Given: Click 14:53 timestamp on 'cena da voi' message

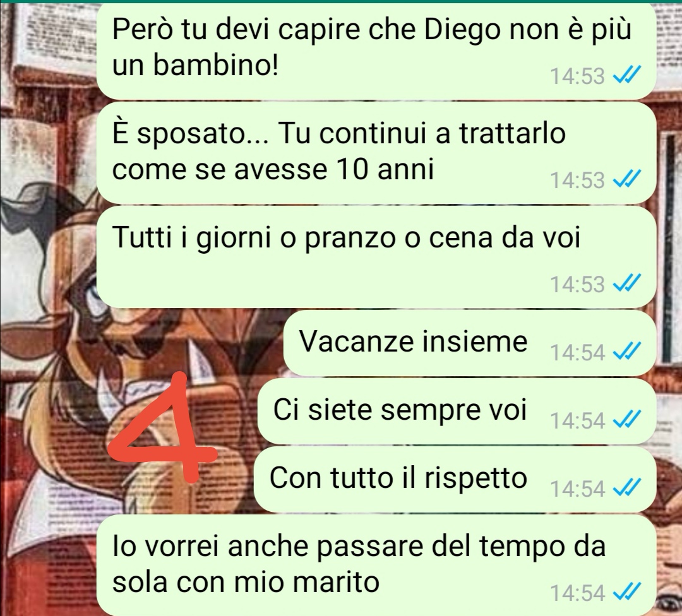Looking at the screenshot, I should click(578, 284).
